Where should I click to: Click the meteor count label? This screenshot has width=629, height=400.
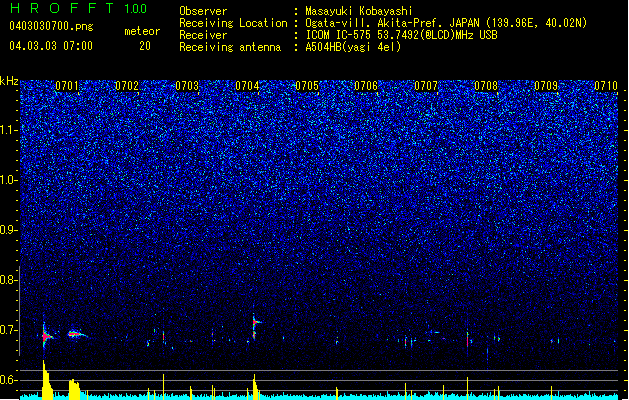[x=142, y=31]
